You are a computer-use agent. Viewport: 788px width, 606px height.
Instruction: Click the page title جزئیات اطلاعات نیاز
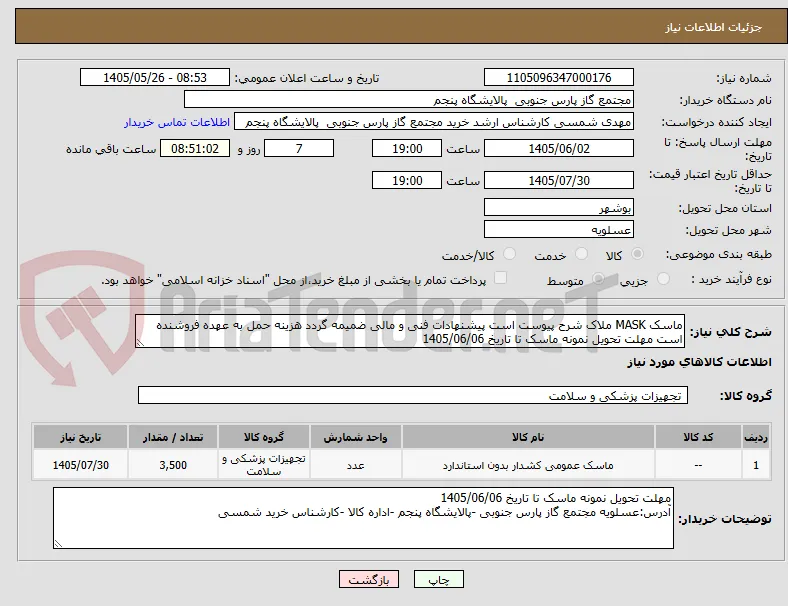pyautogui.click(x=714, y=27)
